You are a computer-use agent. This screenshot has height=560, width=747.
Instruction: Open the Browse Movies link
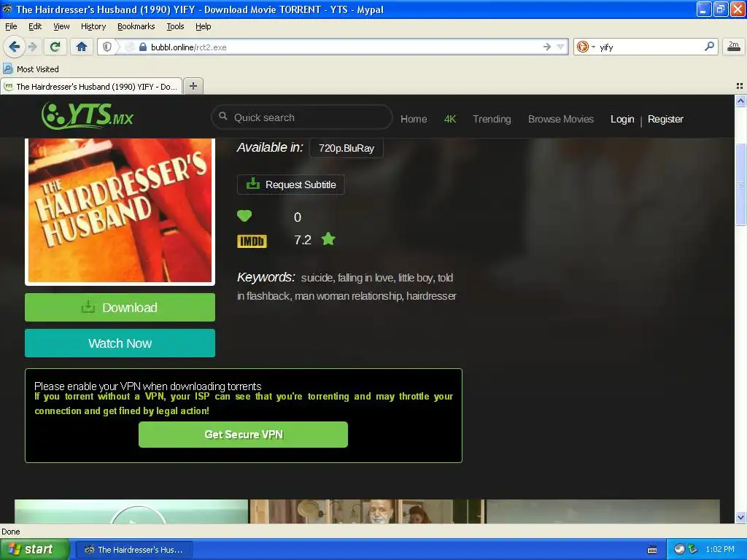[x=561, y=119]
